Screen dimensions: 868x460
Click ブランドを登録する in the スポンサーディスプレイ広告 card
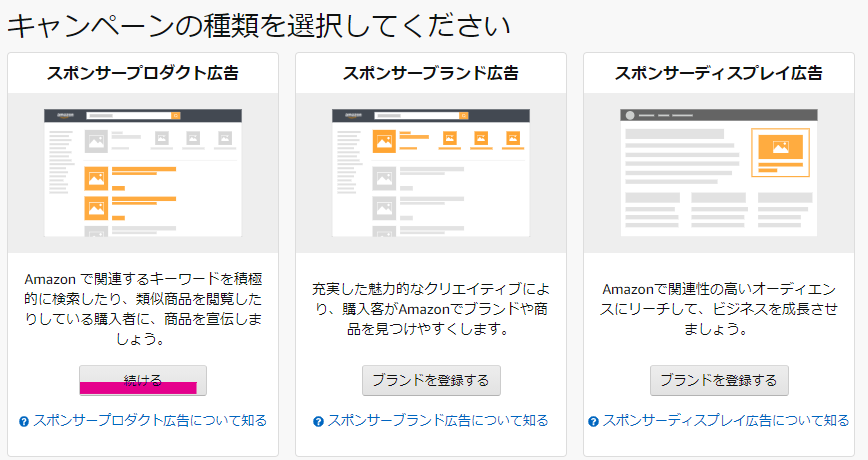[x=719, y=380]
